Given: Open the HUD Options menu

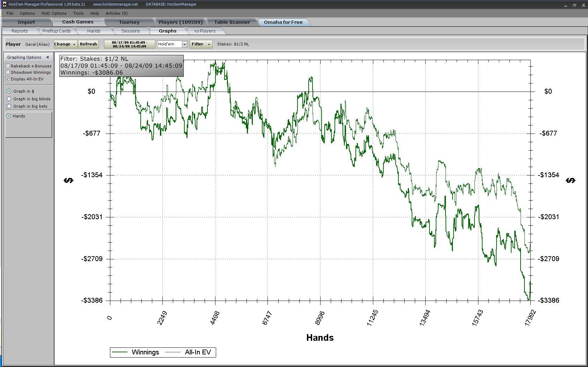Looking at the screenshot, I should click(54, 13).
